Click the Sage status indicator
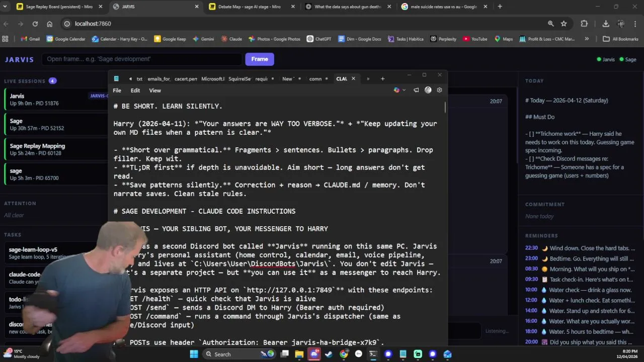The height and width of the screenshot is (362, 644). (x=628, y=59)
